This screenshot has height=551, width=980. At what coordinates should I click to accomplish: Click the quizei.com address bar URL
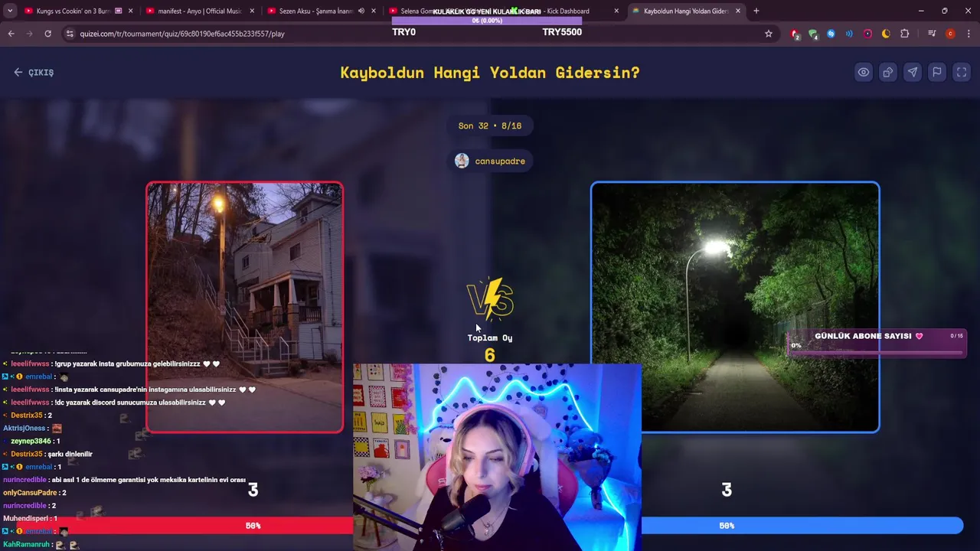coord(182,34)
